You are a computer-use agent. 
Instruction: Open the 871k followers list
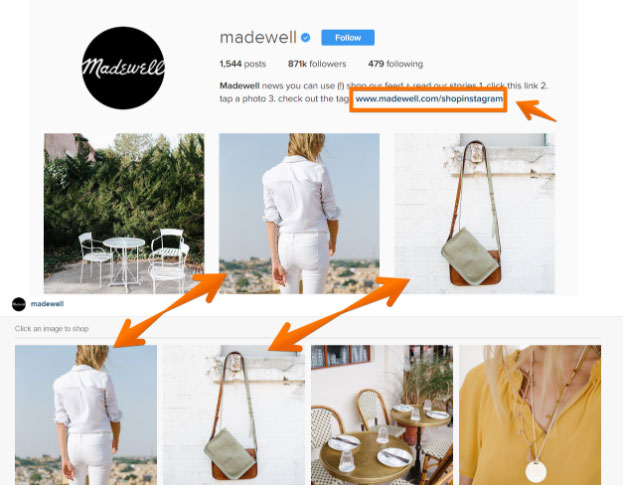[317, 64]
